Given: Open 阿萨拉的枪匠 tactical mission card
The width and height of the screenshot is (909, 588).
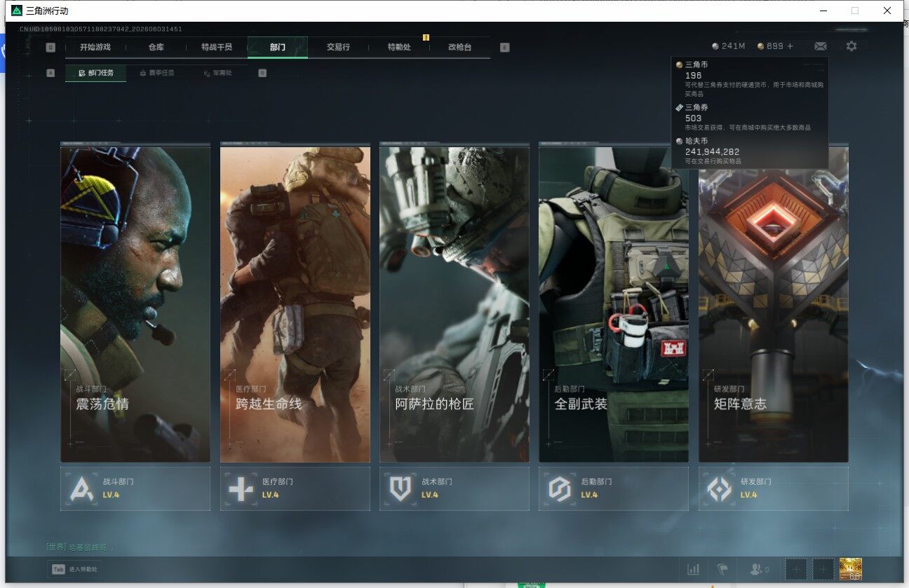Looking at the screenshot, I should tap(454, 304).
